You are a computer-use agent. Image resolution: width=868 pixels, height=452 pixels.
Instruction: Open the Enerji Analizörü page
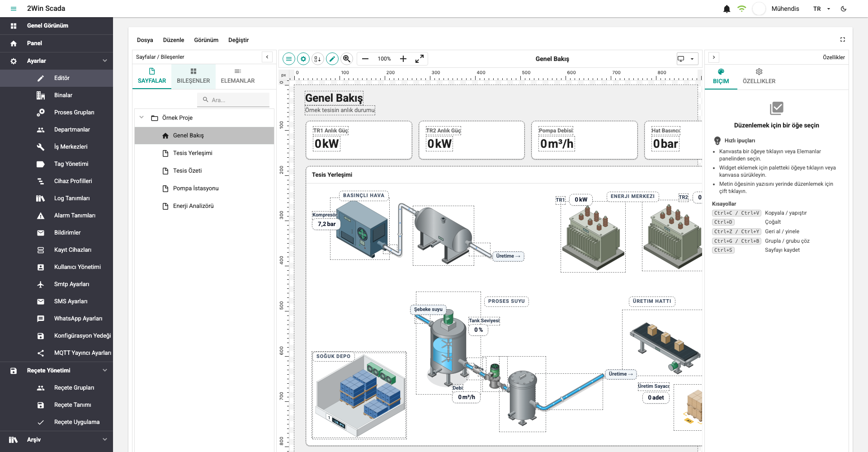click(x=204, y=206)
